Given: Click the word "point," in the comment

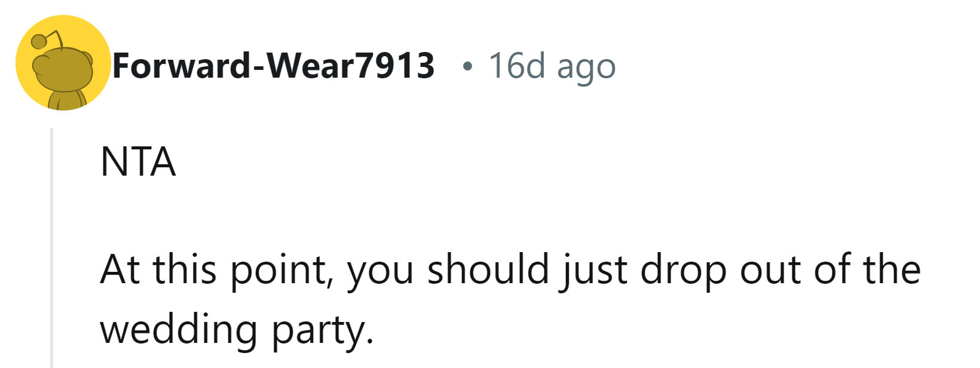Looking at the screenshot, I should tap(279, 271).
